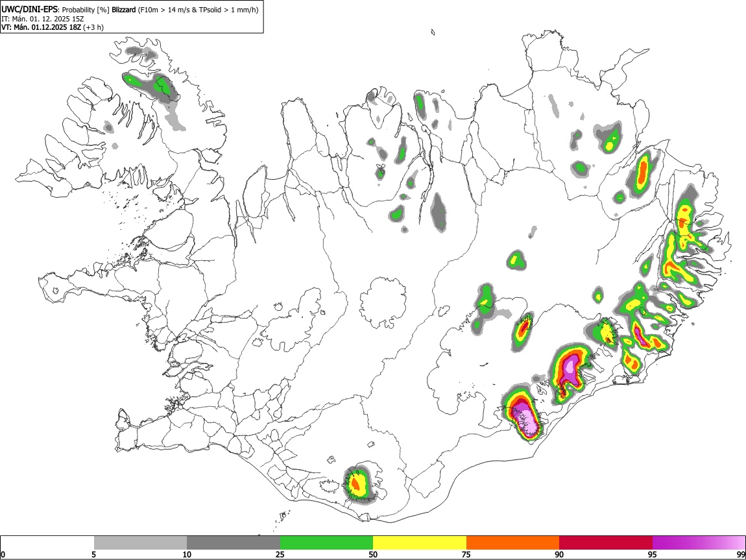Click legend label '90'

559,554
